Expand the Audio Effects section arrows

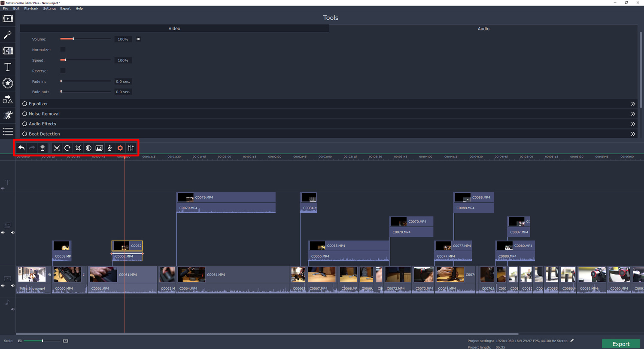pyautogui.click(x=633, y=124)
